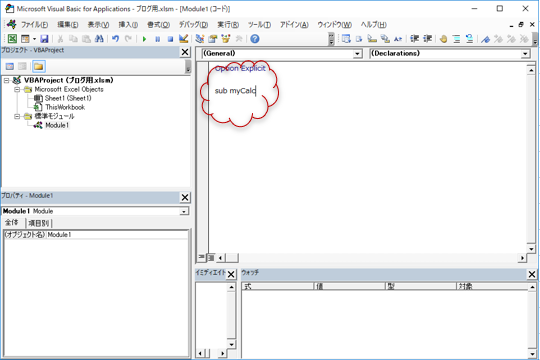Open the ヘルプ(H) menu
The height and width of the screenshot is (360, 540).
(374, 25)
